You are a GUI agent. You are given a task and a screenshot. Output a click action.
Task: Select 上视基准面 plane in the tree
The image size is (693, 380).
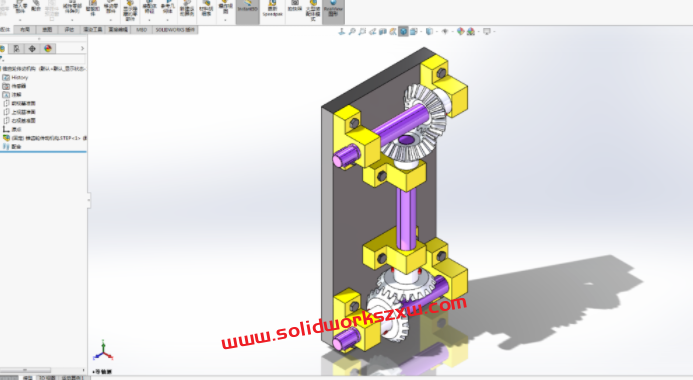[x=19, y=112]
